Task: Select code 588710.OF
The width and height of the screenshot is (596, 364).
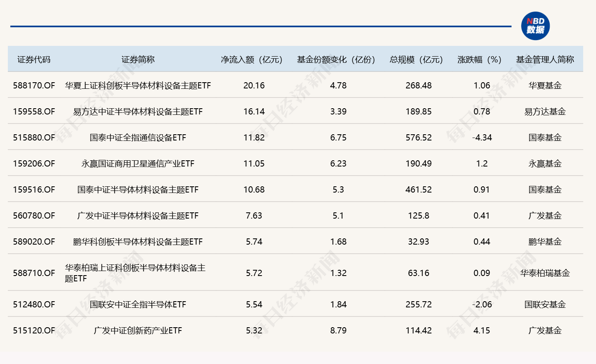Action: (34, 273)
